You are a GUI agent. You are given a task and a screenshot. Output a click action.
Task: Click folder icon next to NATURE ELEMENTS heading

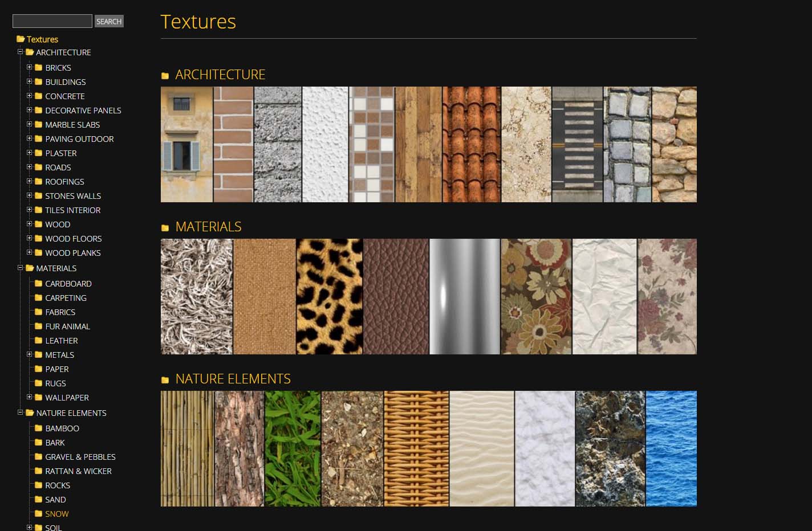click(165, 380)
